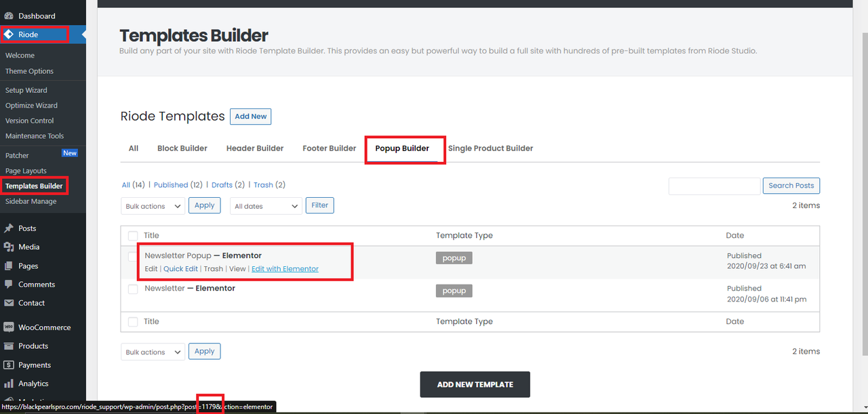Click the Comments bubble icon

pos(9,285)
